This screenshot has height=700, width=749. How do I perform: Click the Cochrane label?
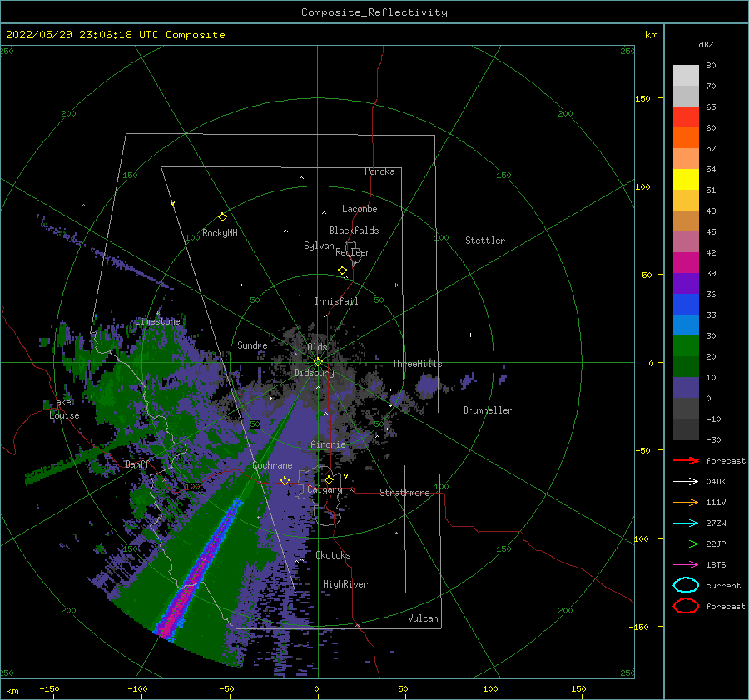tap(272, 465)
